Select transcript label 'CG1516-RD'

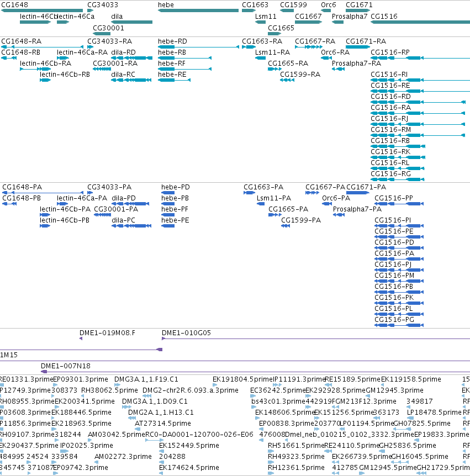(391, 97)
